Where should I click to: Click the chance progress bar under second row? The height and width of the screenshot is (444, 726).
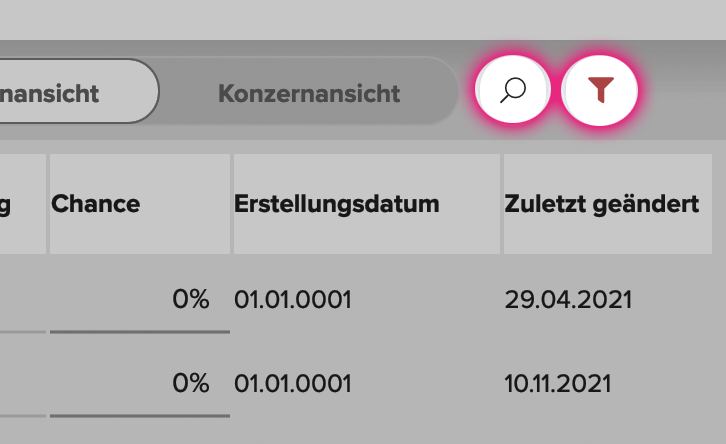[140, 416]
